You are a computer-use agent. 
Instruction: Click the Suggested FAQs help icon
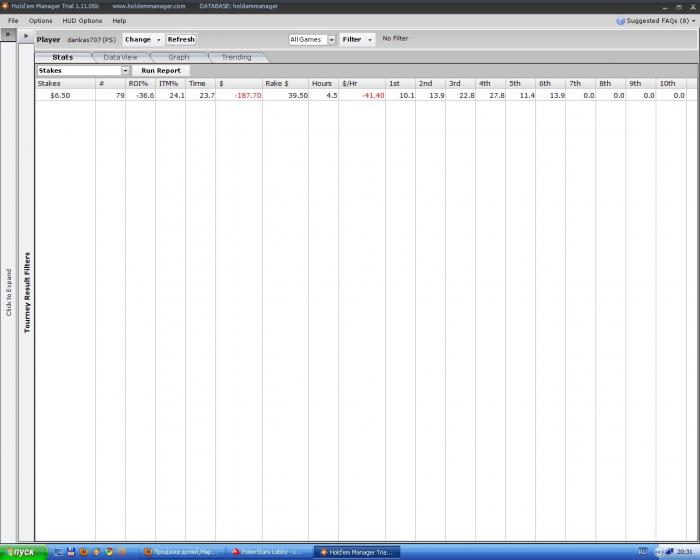pos(620,21)
